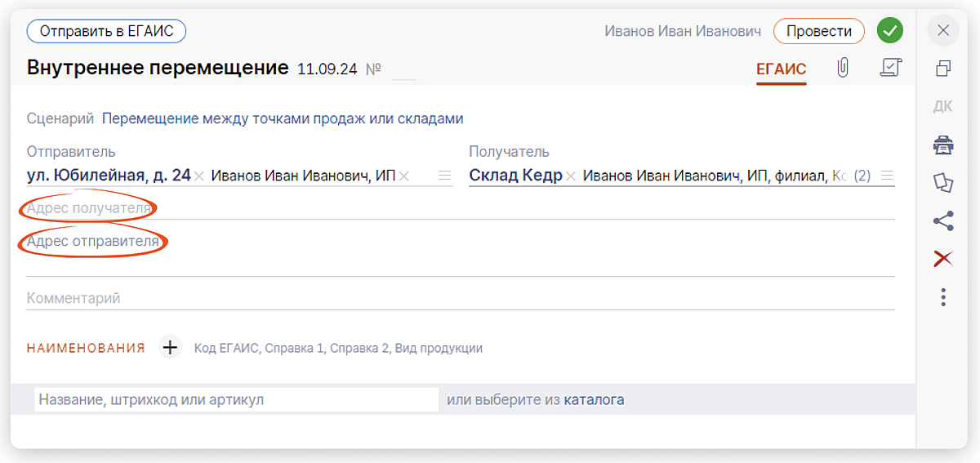Open linked documents icon in sidebar

pyautogui.click(x=943, y=183)
